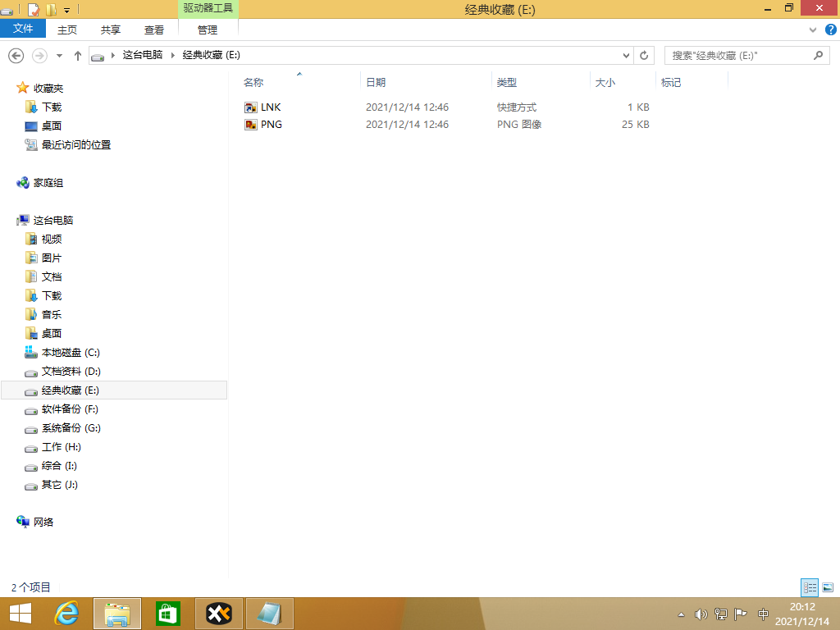Click the Back navigation arrow
Image resolution: width=840 pixels, height=630 pixels.
click(16, 55)
